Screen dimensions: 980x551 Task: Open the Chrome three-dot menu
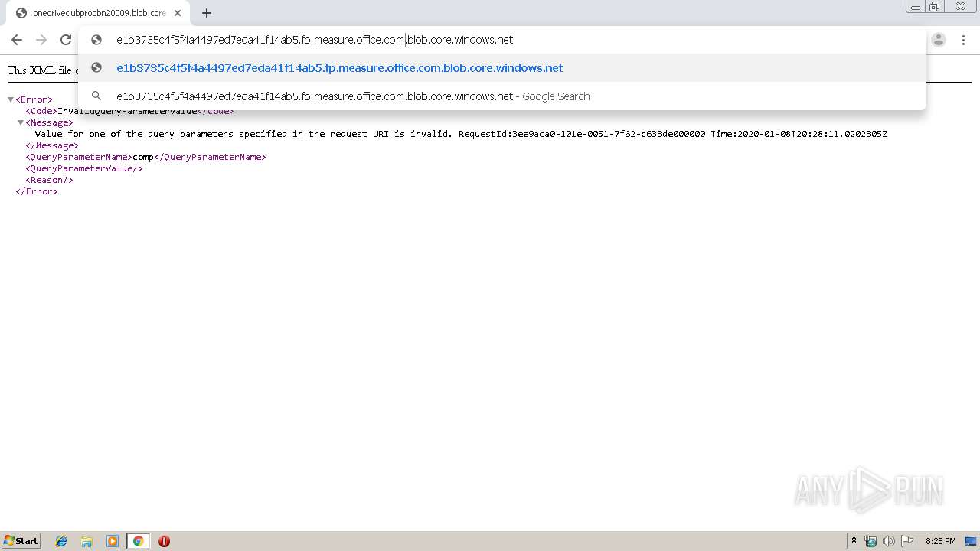[x=963, y=40]
